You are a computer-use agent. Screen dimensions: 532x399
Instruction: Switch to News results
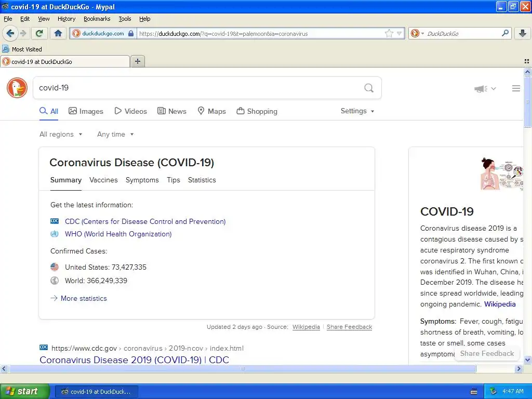(172, 111)
